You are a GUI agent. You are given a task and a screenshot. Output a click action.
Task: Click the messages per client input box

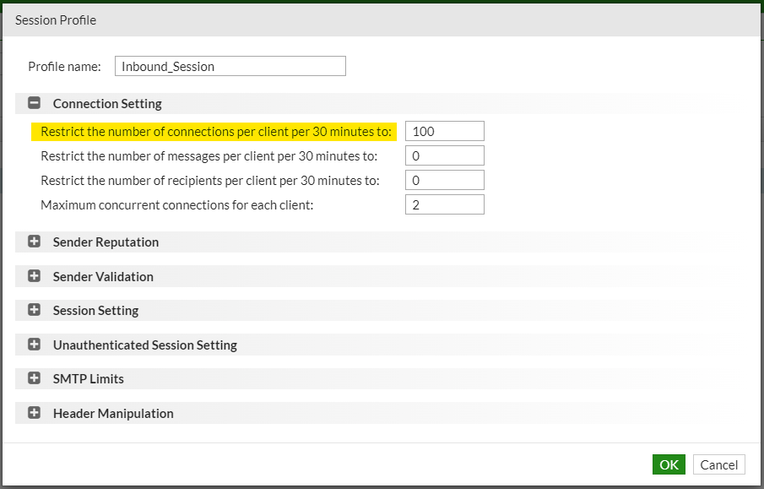(444, 155)
